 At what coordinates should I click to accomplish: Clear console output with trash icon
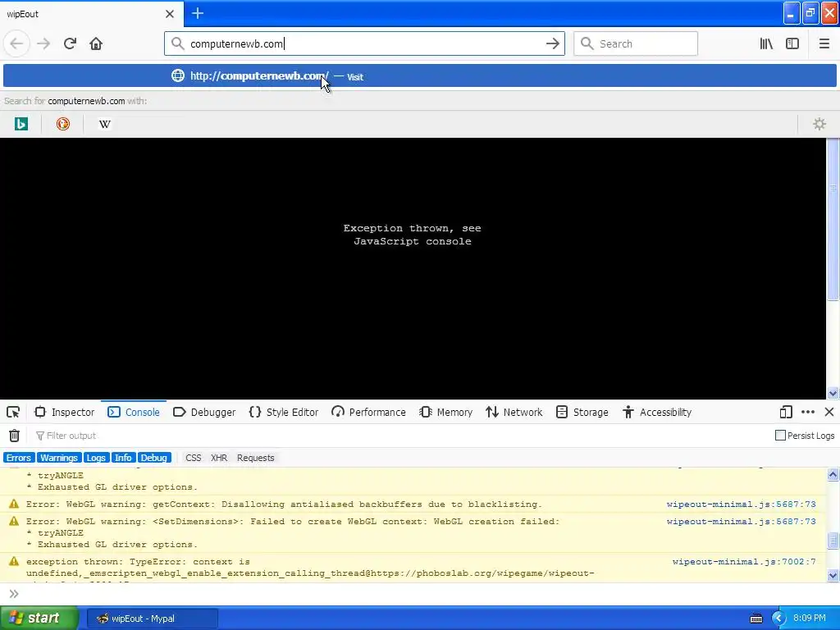[15, 436]
